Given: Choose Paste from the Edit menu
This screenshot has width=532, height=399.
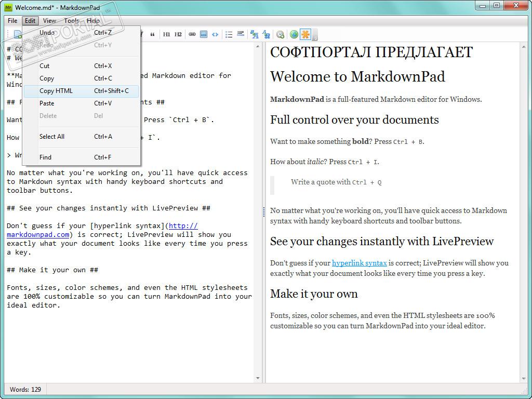Looking at the screenshot, I should click(x=82, y=103).
